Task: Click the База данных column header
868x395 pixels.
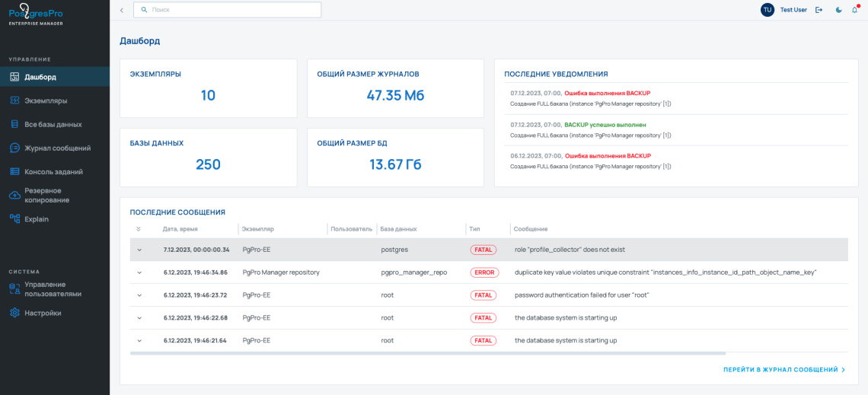Action: (x=398, y=228)
